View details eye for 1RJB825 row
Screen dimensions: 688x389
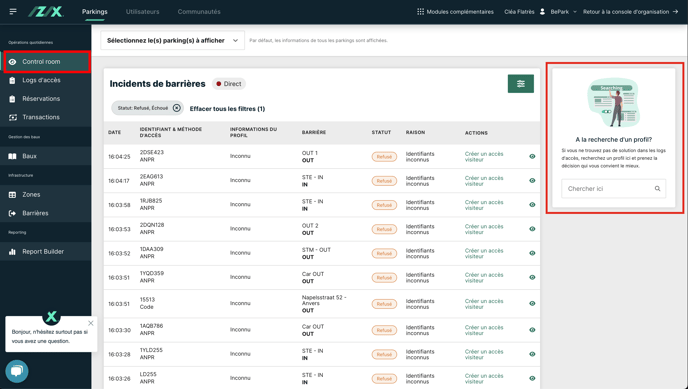(x=532, y=205)
